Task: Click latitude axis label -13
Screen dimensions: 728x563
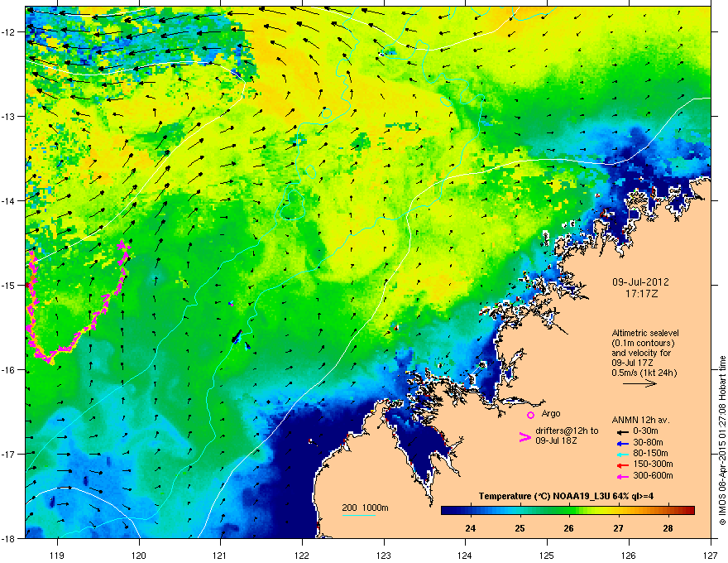Action: click(9, 116)
